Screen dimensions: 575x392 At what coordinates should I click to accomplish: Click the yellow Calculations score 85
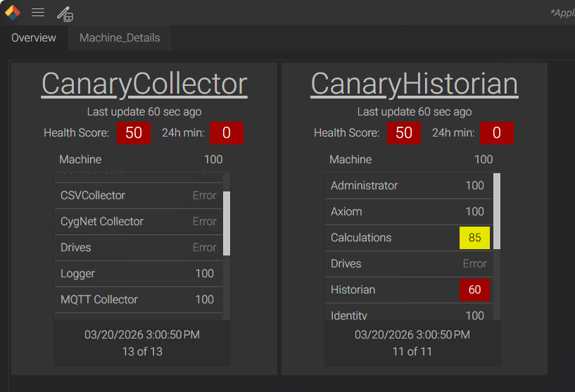coord(474,238)
